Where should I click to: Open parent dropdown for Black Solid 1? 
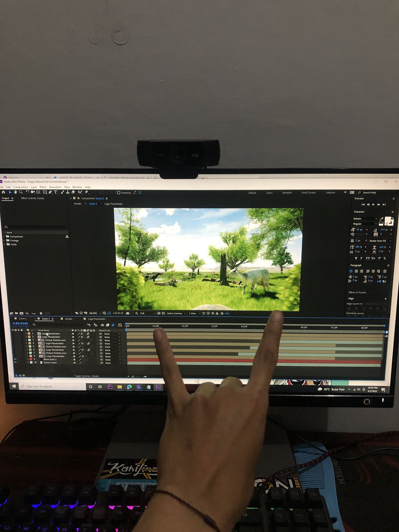(112, 360)
